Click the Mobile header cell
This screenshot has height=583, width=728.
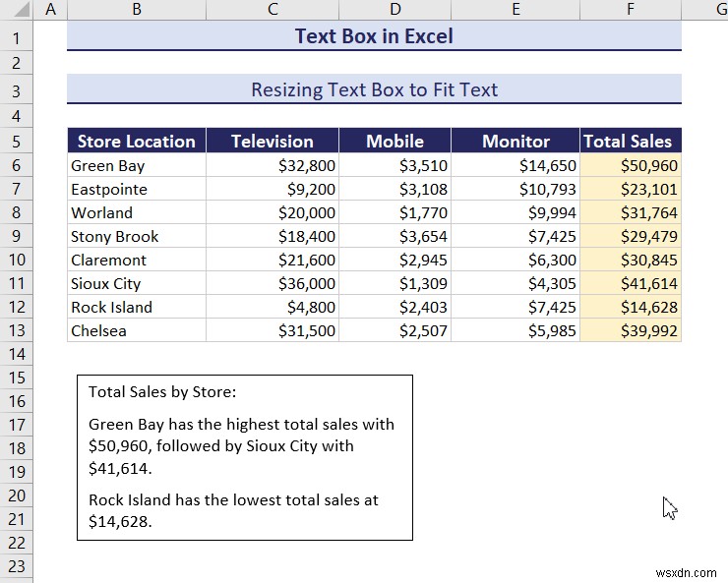point(395,141)
